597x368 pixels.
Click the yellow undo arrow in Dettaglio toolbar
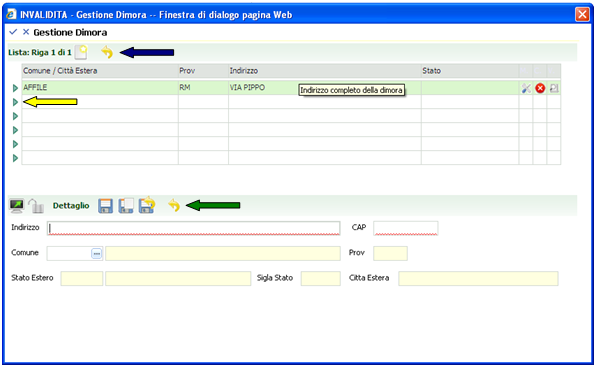(x=174, y=205)
